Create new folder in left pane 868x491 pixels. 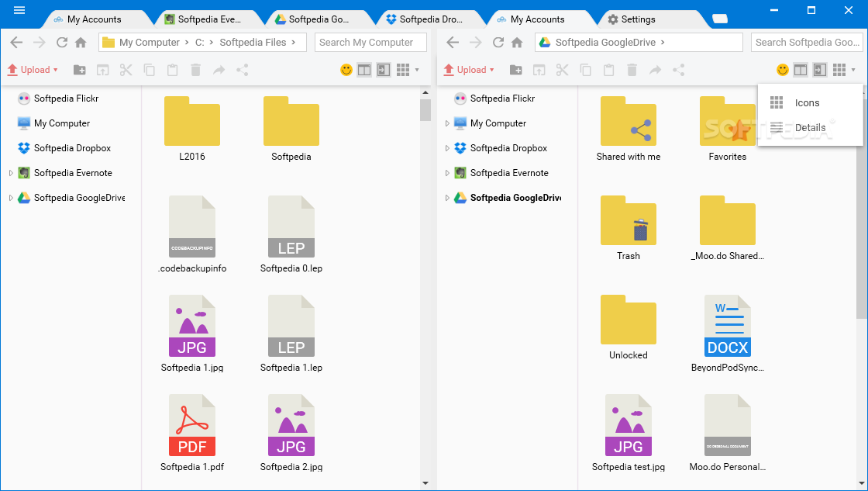[80, 70]
